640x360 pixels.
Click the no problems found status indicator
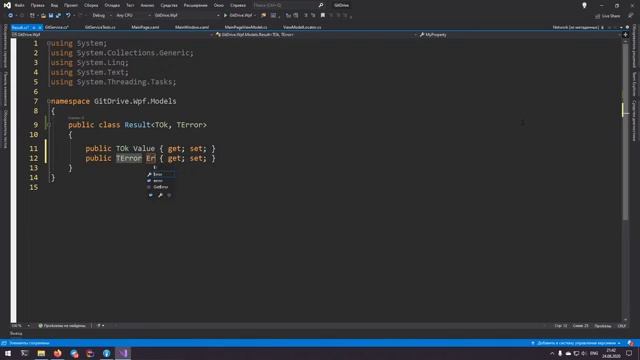[x=62, y=326]
